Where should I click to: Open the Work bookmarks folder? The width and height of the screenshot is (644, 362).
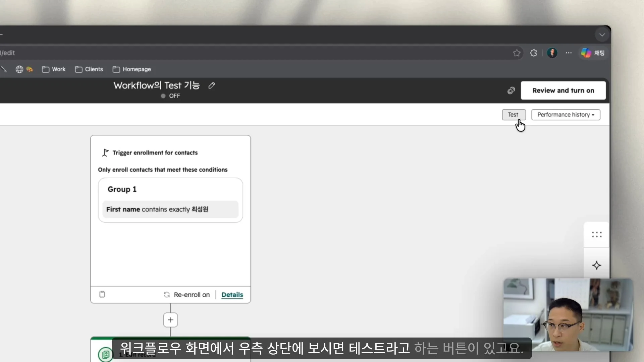(x=54, y=69)
